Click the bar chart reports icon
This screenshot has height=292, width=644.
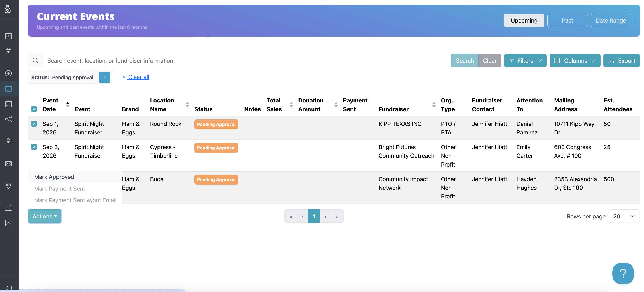(x=9, y=208)
